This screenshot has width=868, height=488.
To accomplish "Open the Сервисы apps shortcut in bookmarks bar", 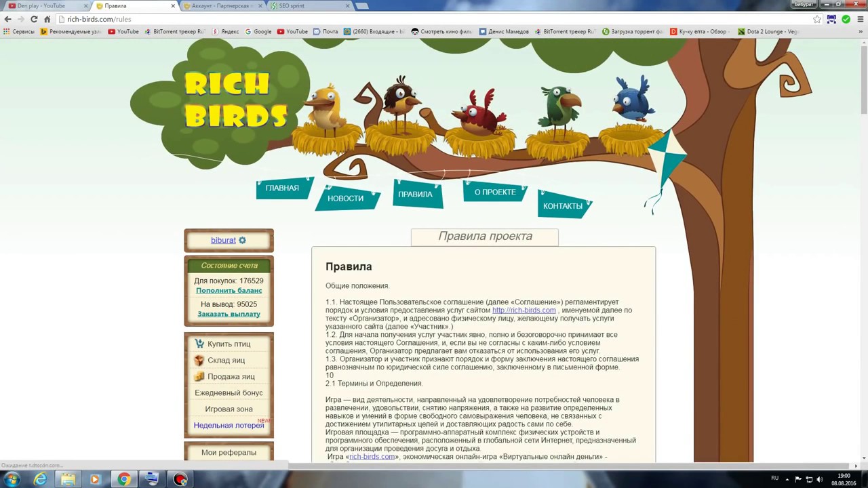I will coord(19,31).
